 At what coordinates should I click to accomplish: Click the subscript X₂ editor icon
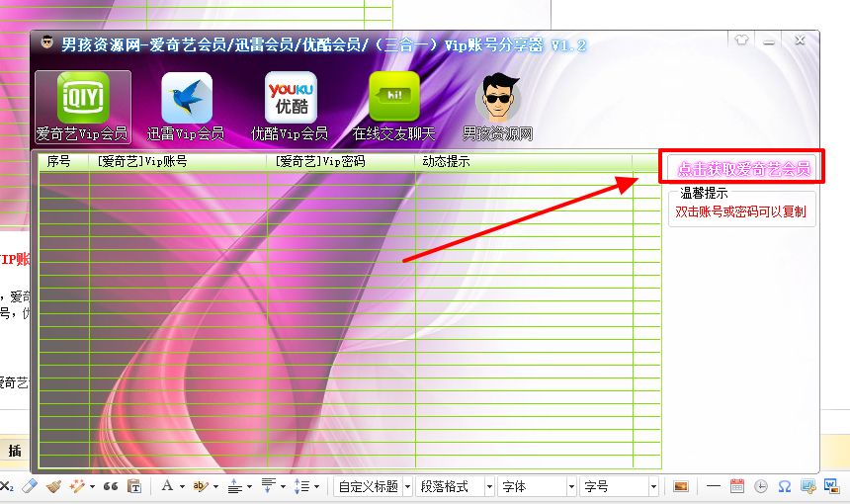pos(7,486)
